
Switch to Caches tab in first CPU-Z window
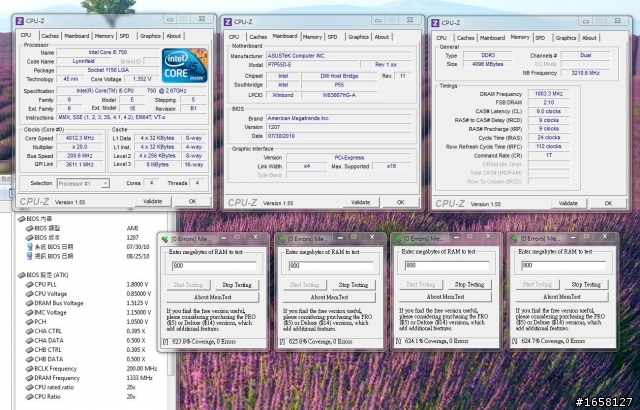tap(50, 36)
